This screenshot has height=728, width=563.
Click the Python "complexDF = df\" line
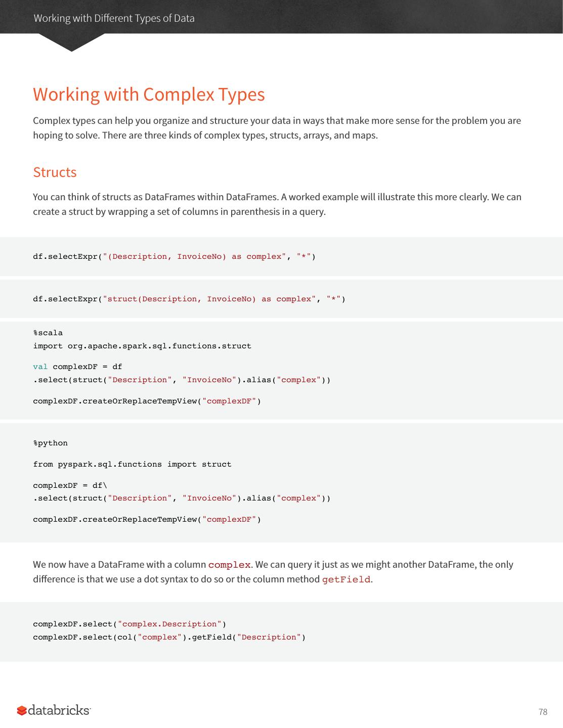70,485
